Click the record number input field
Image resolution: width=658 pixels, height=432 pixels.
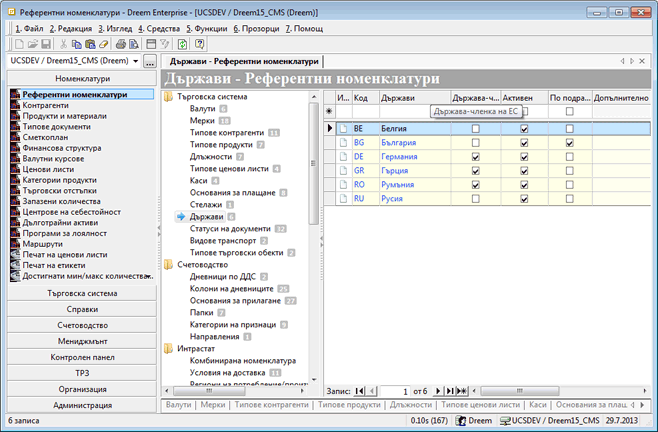(394, 391)
